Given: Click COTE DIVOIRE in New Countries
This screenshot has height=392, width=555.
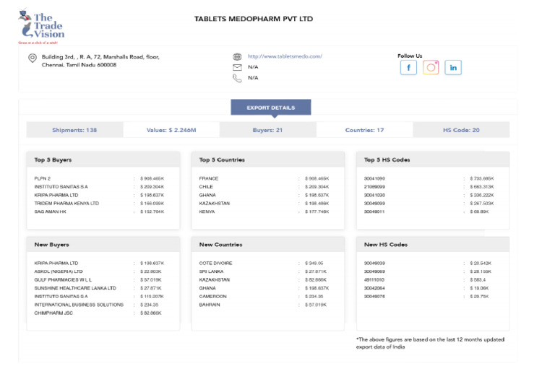Looking at the screenshot, I should tap(215, 263).
